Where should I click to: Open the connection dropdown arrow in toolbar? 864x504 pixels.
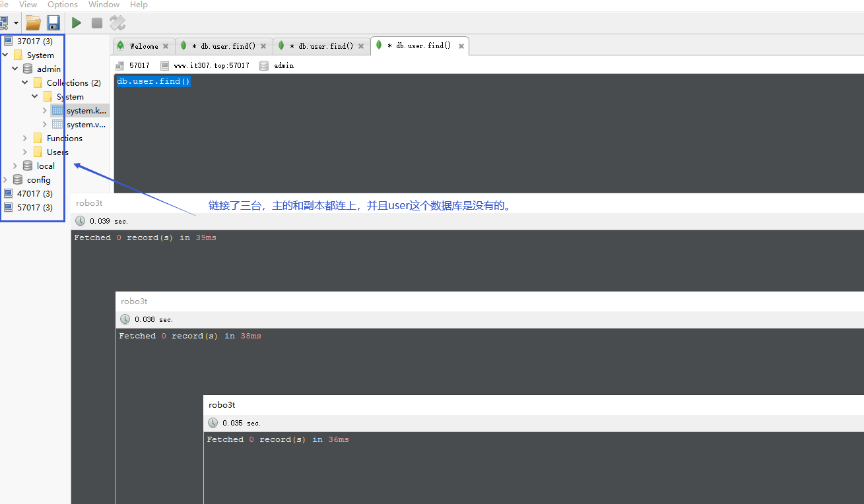pos(16,23)
